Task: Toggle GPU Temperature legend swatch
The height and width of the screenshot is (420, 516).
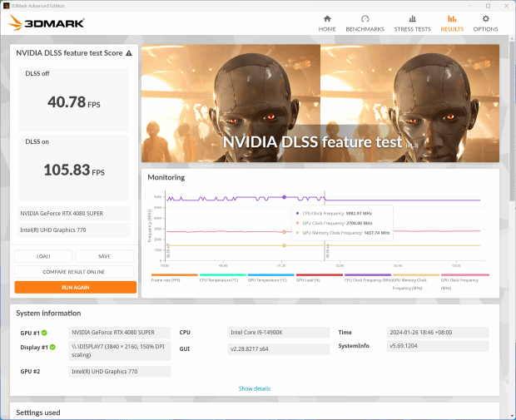Action: 270,275
